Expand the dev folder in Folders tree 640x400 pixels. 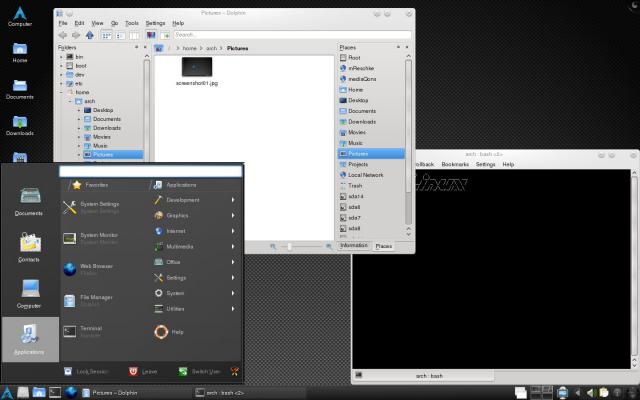pyautogui.click(x=61, y=75)
